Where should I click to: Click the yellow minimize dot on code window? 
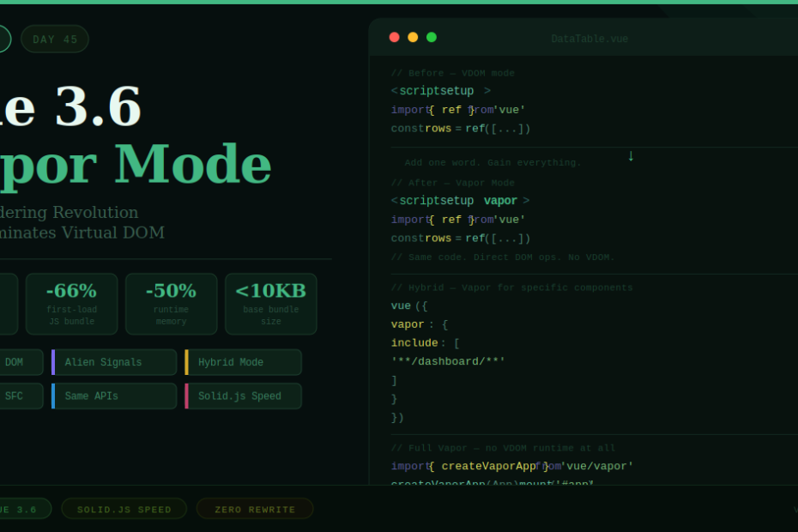point(413,37)
